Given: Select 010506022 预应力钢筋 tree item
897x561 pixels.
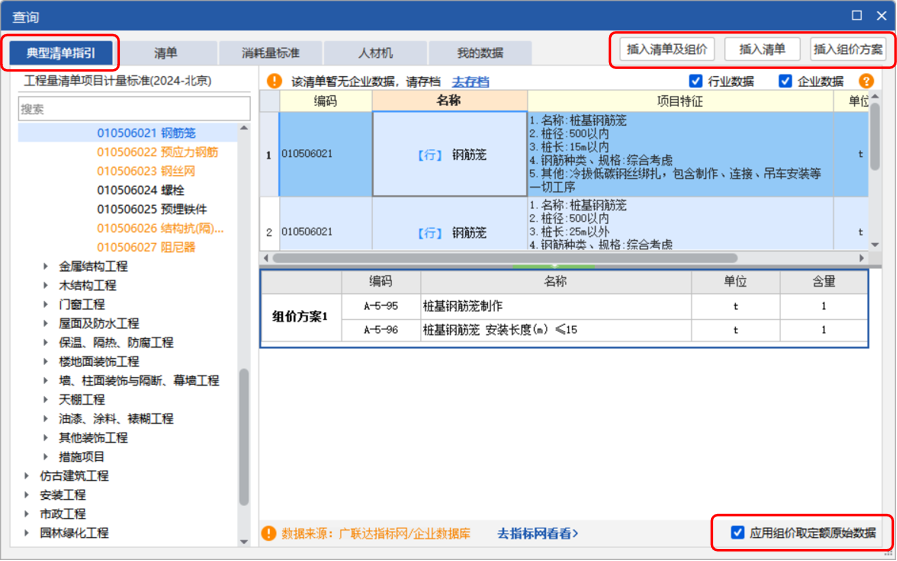Looking at the screenshot, I should point(157,152).
